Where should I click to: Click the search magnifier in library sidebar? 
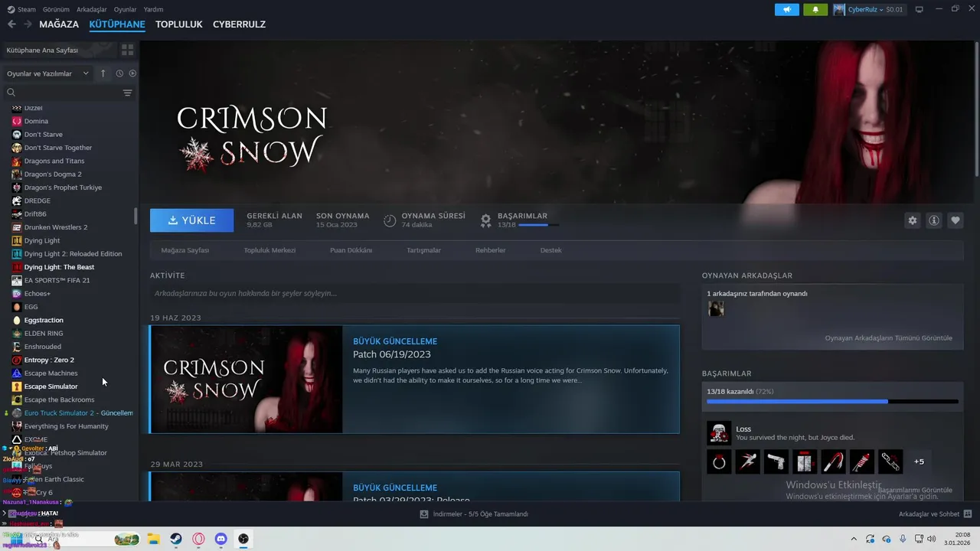click(11, 93)
